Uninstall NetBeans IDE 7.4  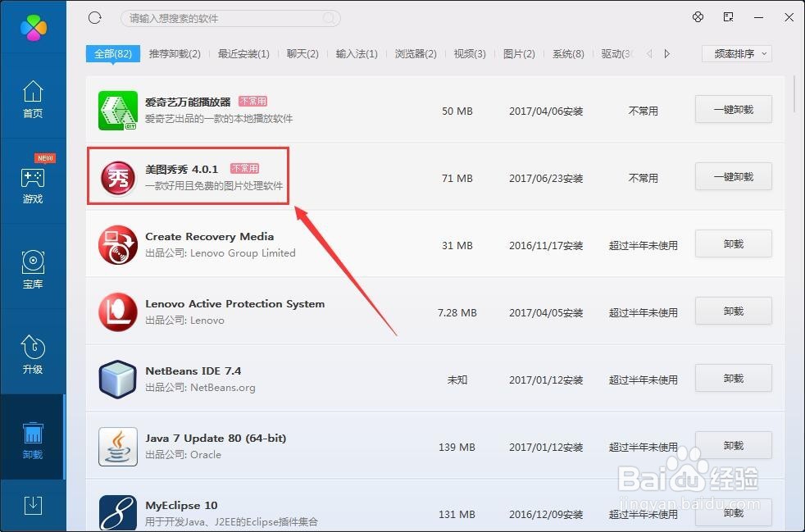733,379
